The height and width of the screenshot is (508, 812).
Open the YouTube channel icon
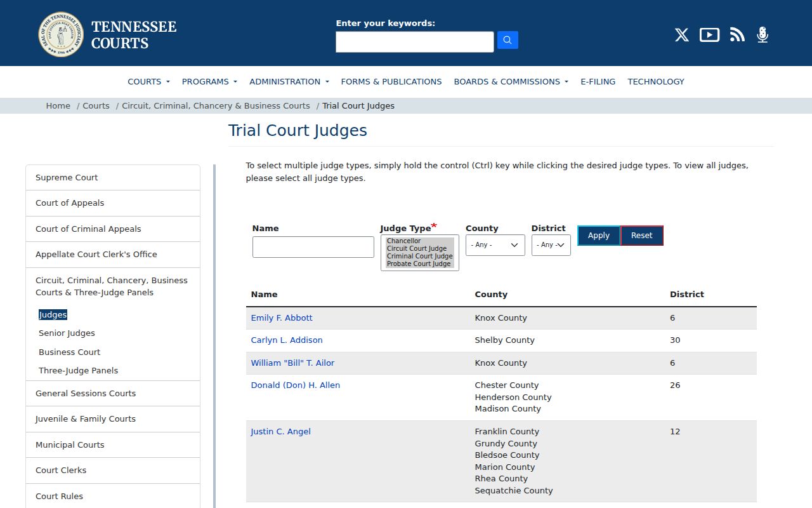[x=709, y=35]
